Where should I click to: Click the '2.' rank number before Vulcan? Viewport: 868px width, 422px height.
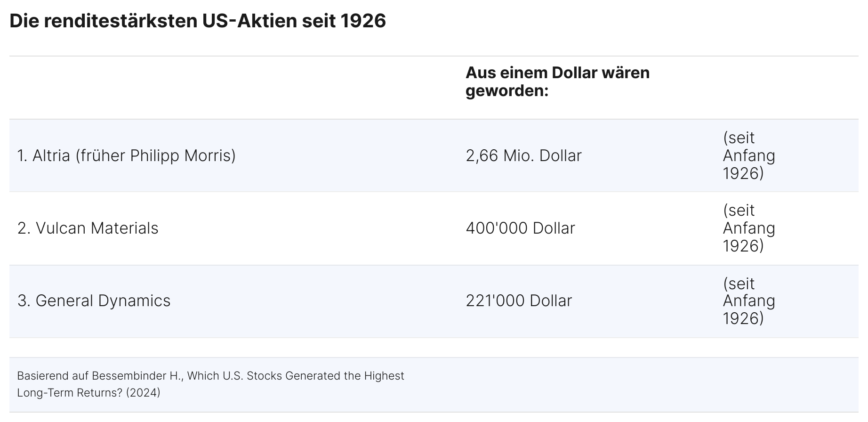click(x=24, y=228)
